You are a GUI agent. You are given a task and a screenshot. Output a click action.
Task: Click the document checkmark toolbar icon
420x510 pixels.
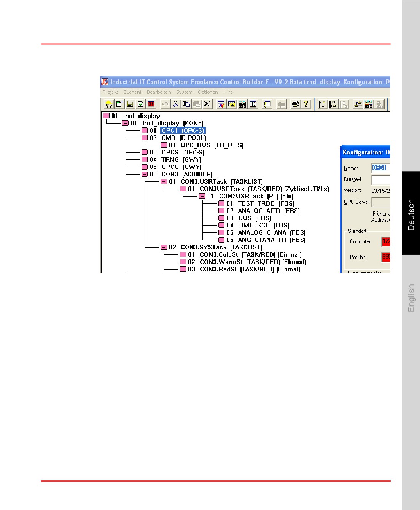point(140,104)
